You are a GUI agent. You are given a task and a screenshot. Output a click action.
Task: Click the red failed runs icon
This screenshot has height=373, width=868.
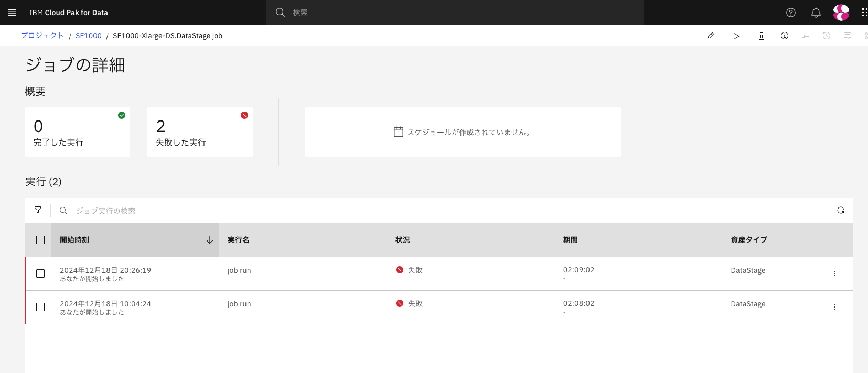pyautogui.click(x=244, y=115)
